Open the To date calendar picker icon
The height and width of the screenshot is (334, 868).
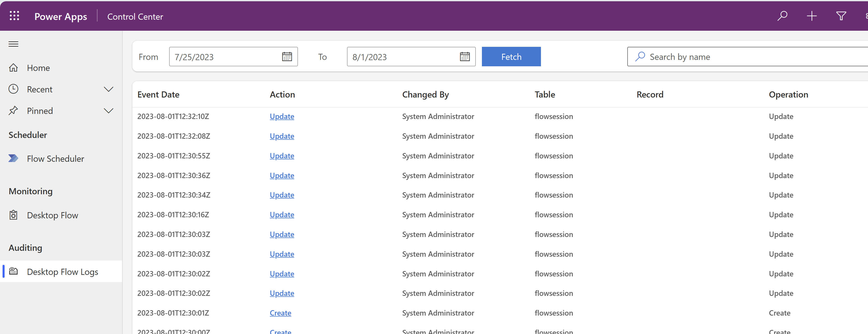tap(465, 56)
